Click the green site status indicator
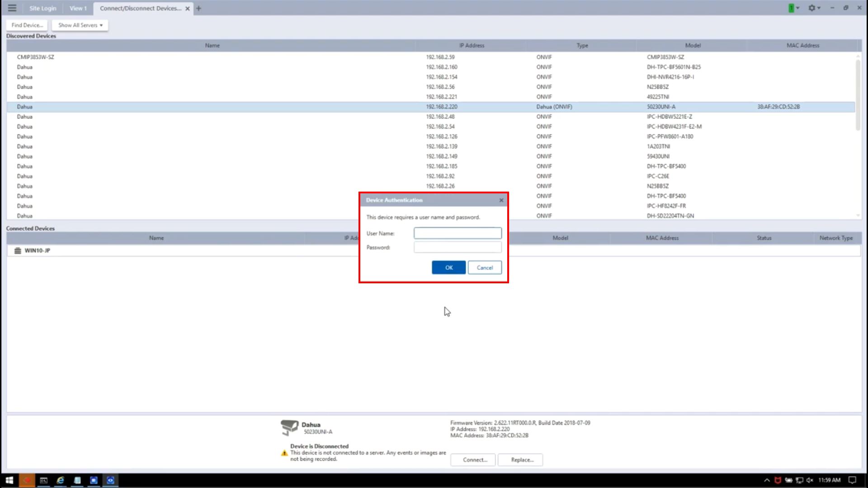This screenshot has height=488, width=868. pos(791,8)
